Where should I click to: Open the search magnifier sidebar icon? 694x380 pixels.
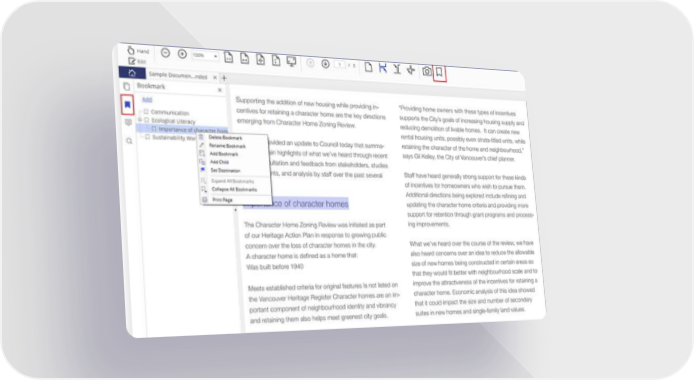coord(129,141)
